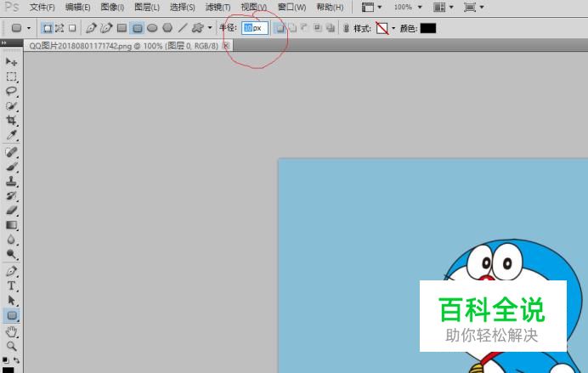
Task: Select the Spot Healing Brush tool
Action: click(x=11, y=152)
